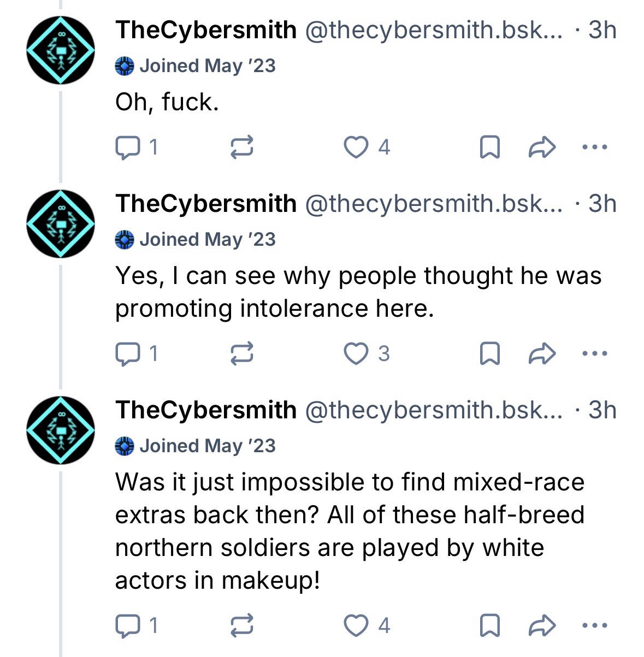Reply to the "Oh, fuck." post
This screenshot has height=657, width=644.
(x=127, y=147)
